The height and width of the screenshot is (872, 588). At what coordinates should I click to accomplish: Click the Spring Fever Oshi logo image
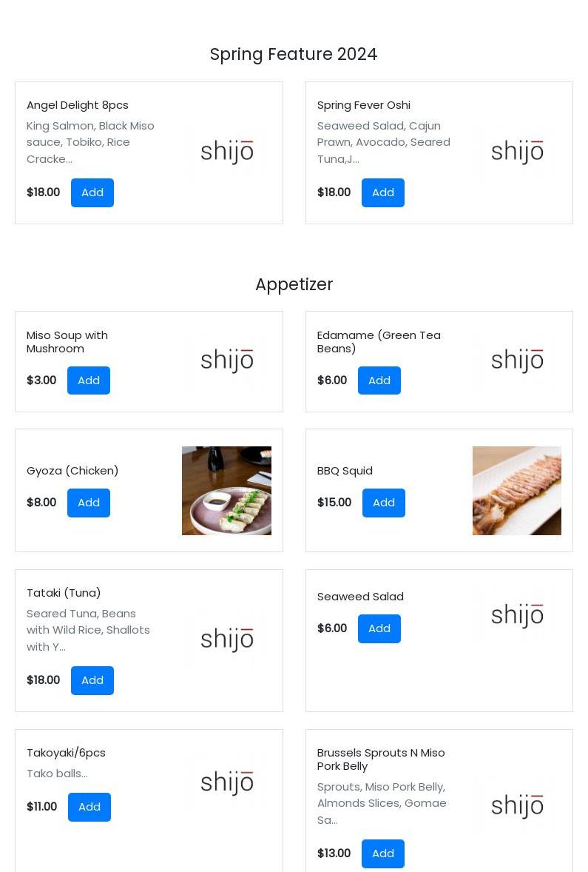(517, 152)
